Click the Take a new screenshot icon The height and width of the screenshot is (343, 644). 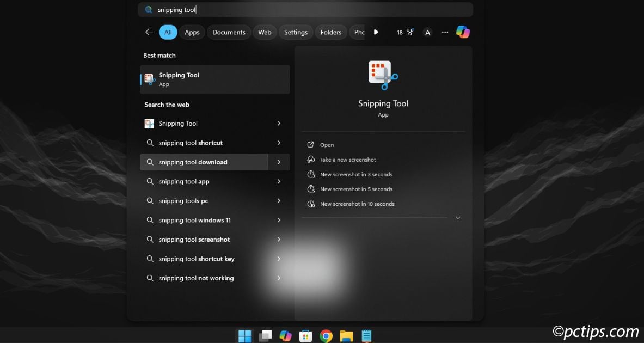311,160
